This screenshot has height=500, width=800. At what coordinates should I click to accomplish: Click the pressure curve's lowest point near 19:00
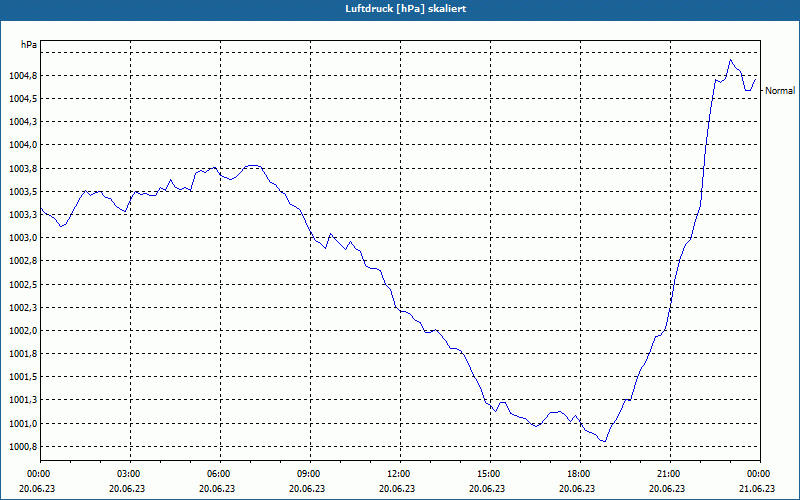click(x=605, y=441)
